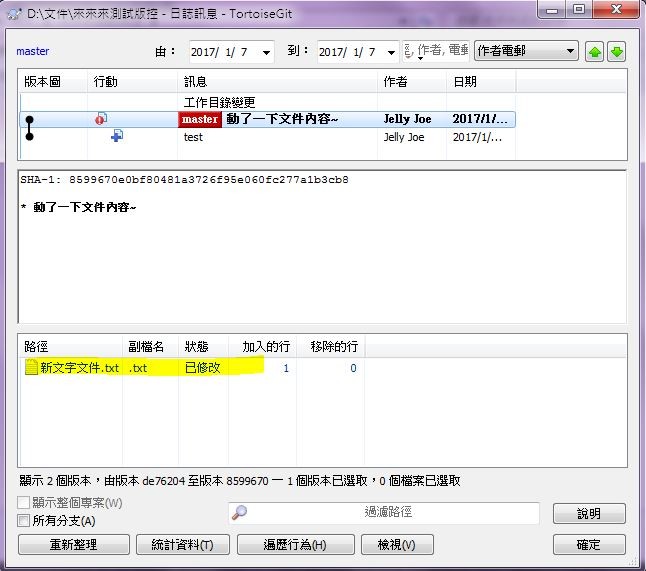646x571 pixels.
Task: Click the 過濾路徑 filter input field
Action: pos(384,513)
